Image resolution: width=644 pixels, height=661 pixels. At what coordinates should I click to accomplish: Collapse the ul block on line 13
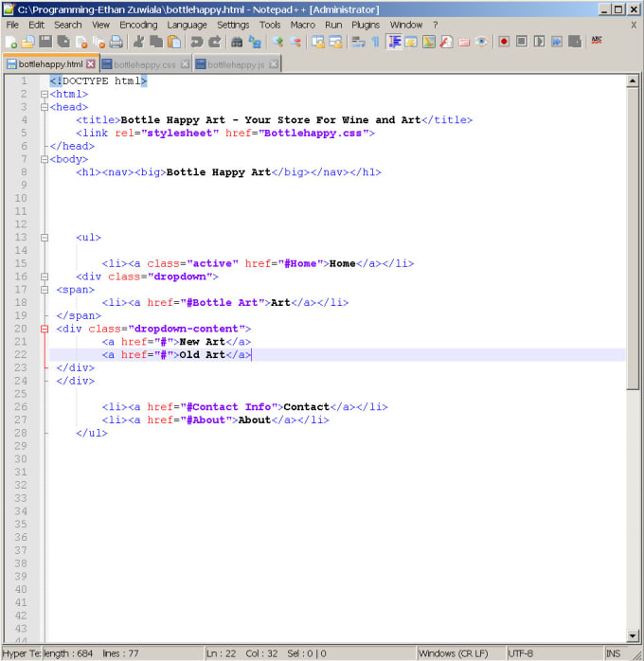point(45,238)
